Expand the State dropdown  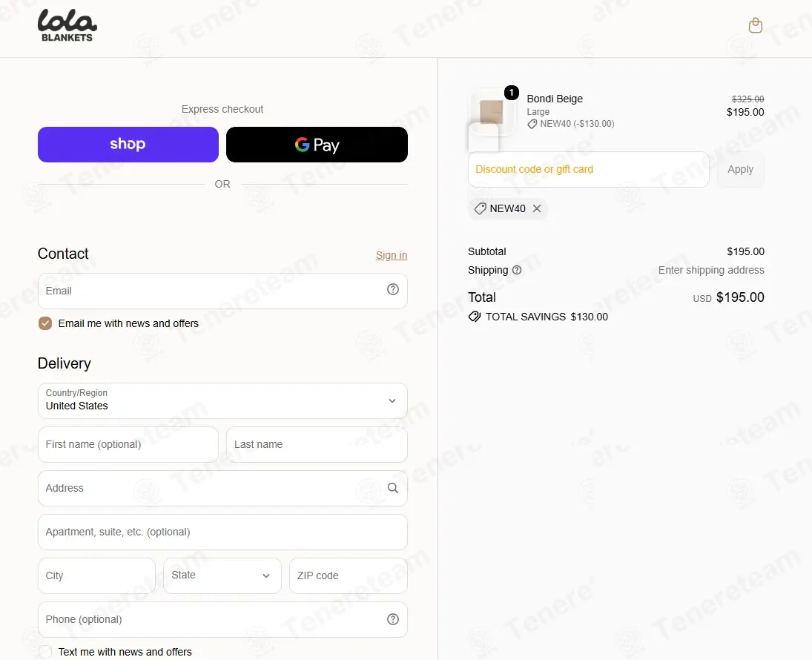(x=222, y=575)
